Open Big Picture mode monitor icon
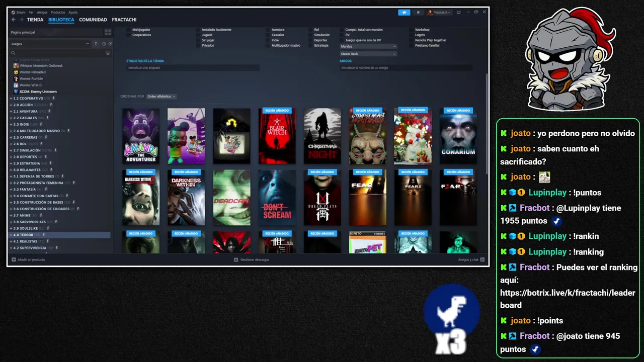Image resolution: width=644 pixels, height=362 pixels. (458, 12)
